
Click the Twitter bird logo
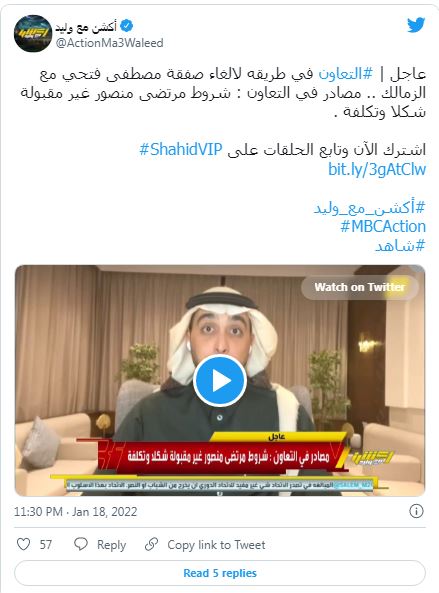point(416,25)
